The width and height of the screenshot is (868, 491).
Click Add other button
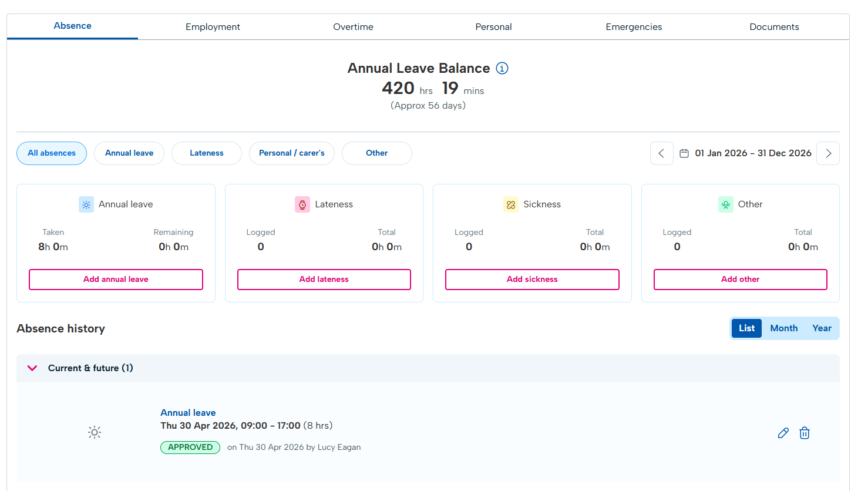tap(741, 280)
